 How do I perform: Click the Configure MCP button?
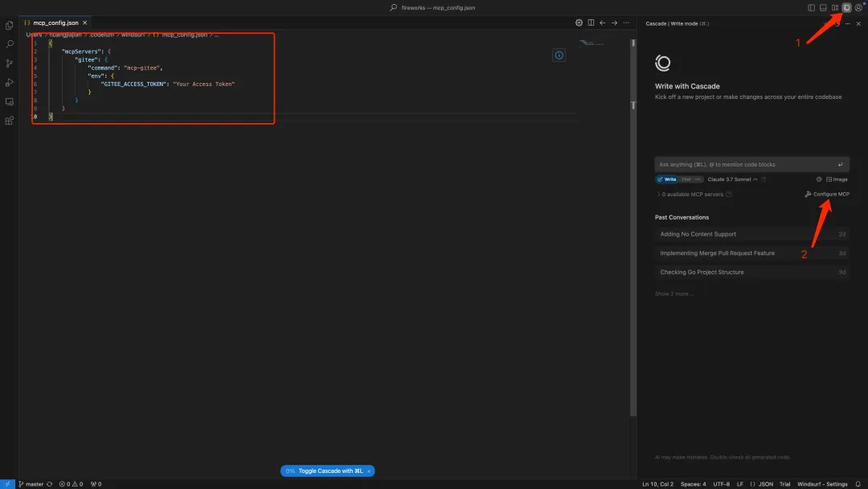pyautogui.click(x=827, y=195)
